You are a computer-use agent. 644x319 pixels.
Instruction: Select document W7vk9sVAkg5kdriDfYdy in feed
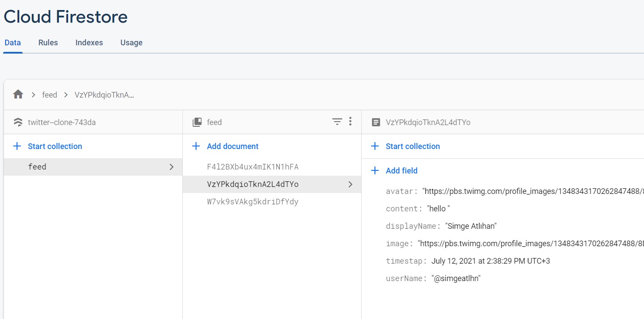253,201
